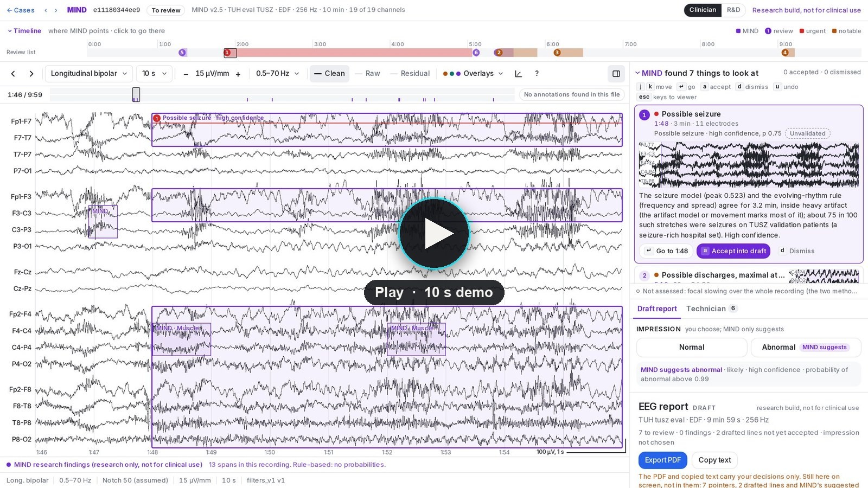This screenshot has width=868, height=488.
Task: Export the report as PDF
Action: pyautogui.click(x=662, y=460)
